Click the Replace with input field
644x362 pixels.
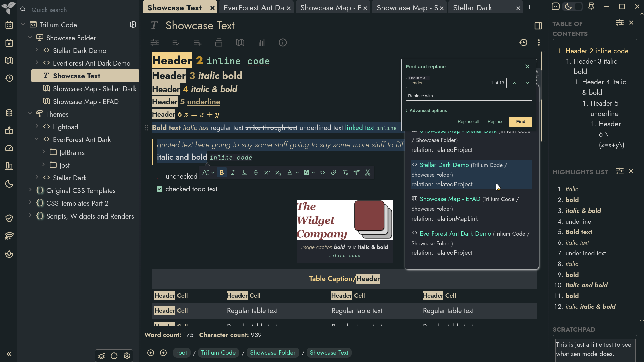click(x=469, y=96)
